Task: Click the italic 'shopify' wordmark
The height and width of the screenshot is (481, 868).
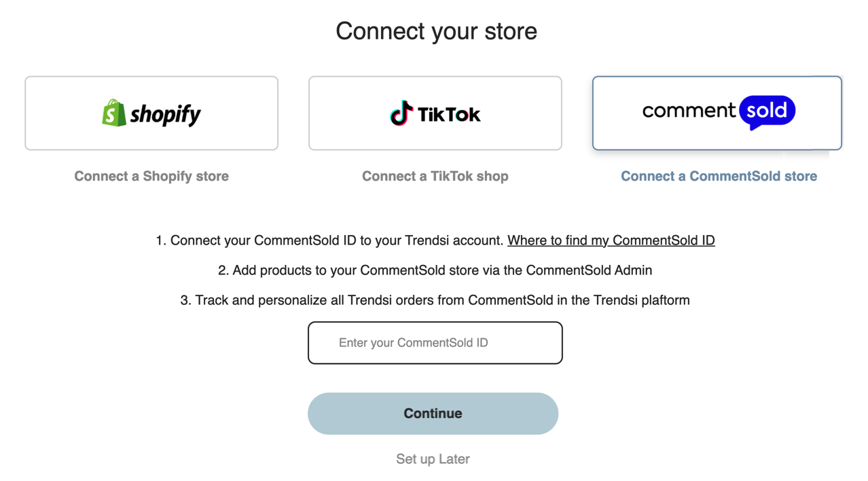Action: pos(166,114)
